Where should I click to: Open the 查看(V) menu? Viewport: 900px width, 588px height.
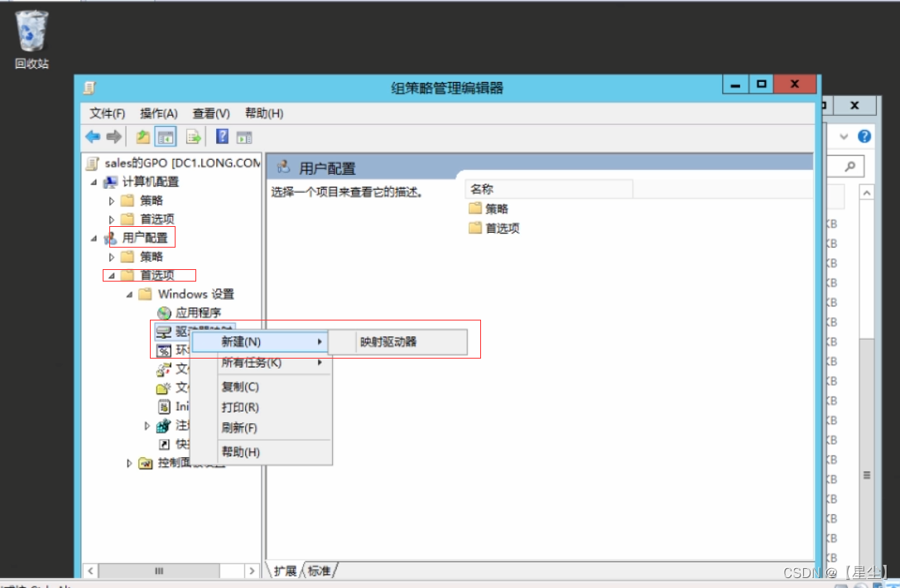[x=211, y=113]
